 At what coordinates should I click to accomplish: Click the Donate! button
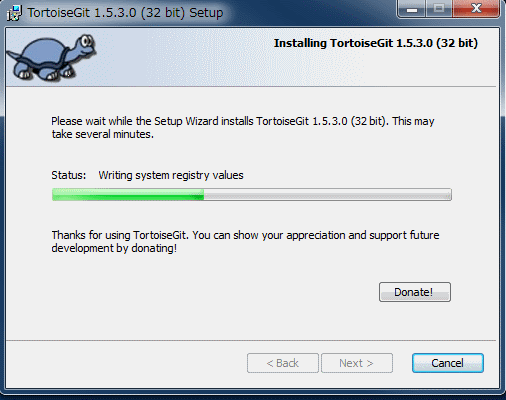click(x=415, y=292)
